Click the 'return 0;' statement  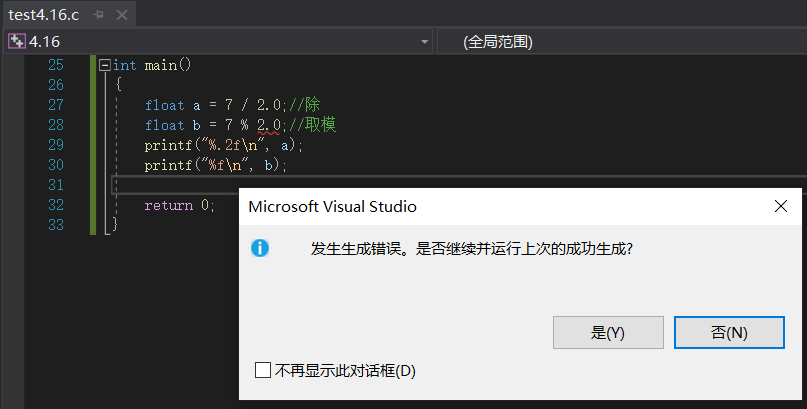[x=180, y=206]
